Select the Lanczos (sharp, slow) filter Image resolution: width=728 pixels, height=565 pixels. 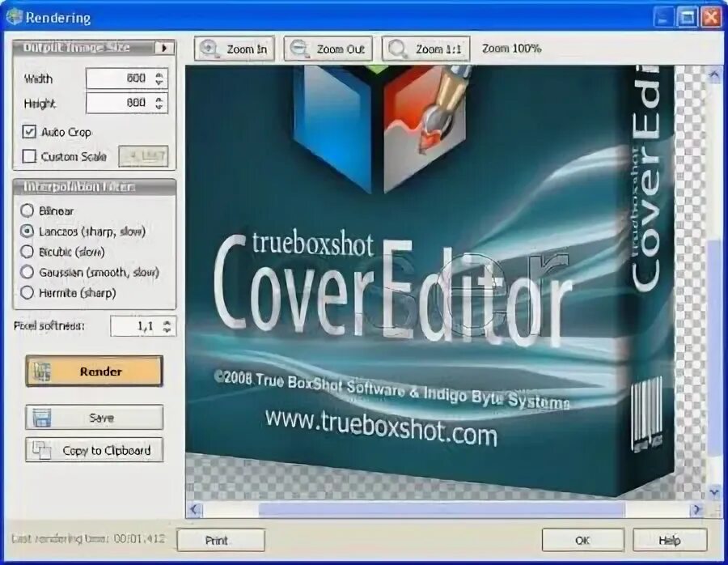[x=28, y=231]
